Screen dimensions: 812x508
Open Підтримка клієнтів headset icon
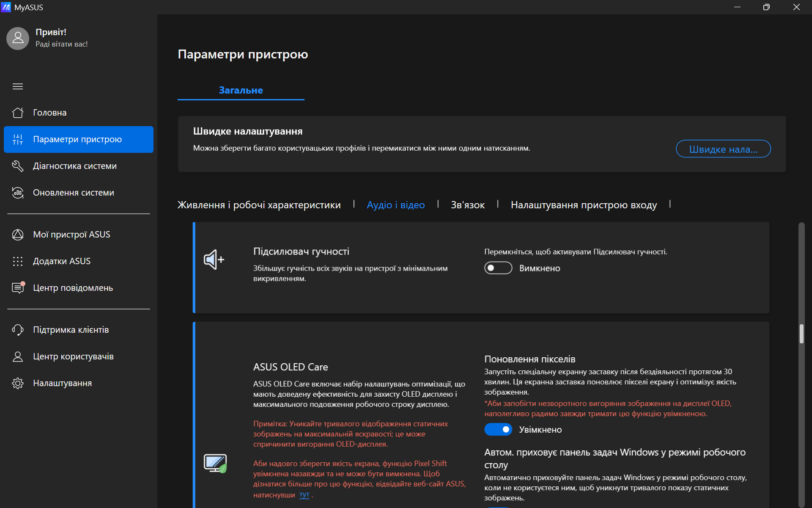(x=18, y=330)
